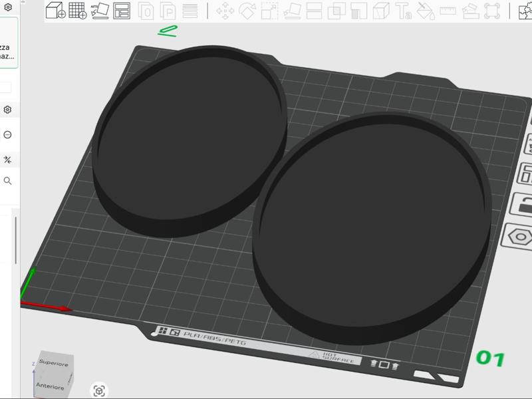Click the top sidebar settings gear
The width and height of the screenshot is (532, 399).
tap(8, 7)
